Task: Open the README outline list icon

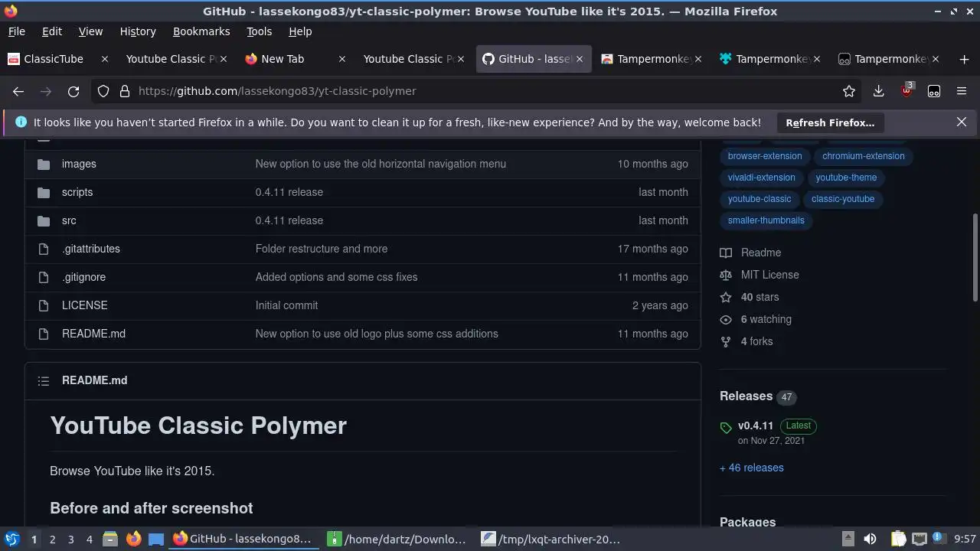Action: 44,380
